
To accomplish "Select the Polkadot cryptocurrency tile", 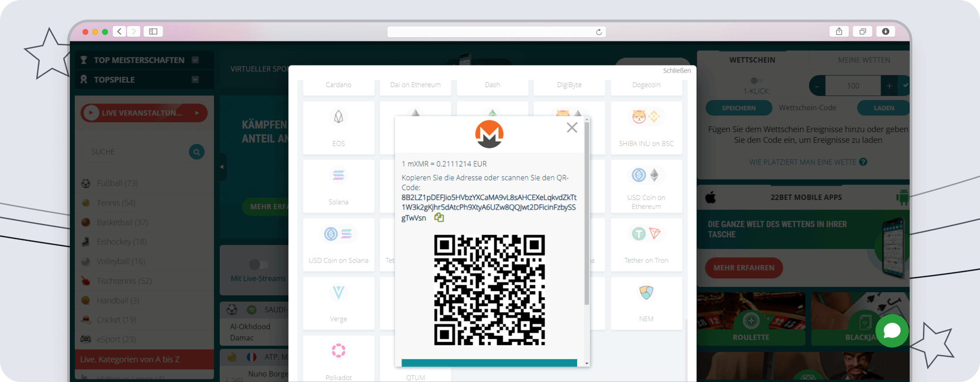I will [x=339, y=359].
